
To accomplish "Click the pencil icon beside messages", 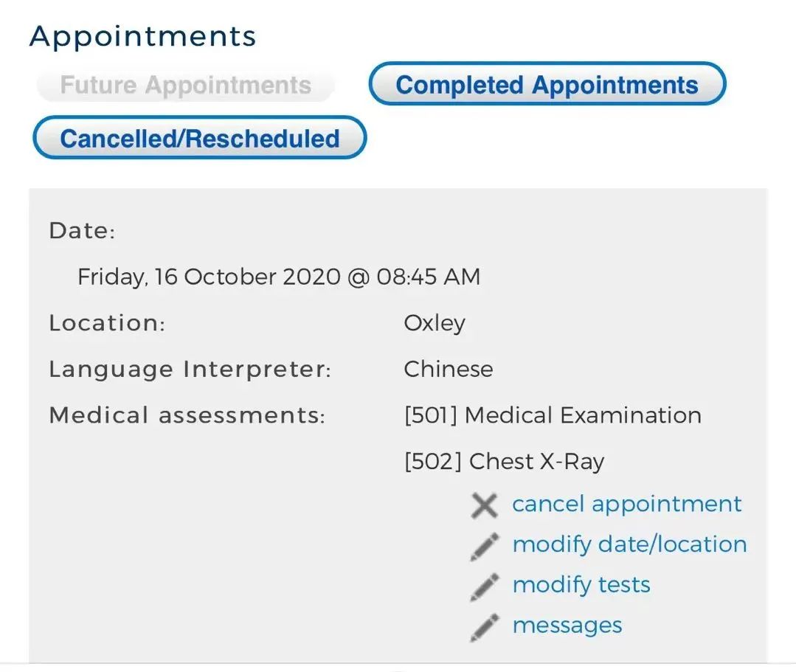I will 485,627.
